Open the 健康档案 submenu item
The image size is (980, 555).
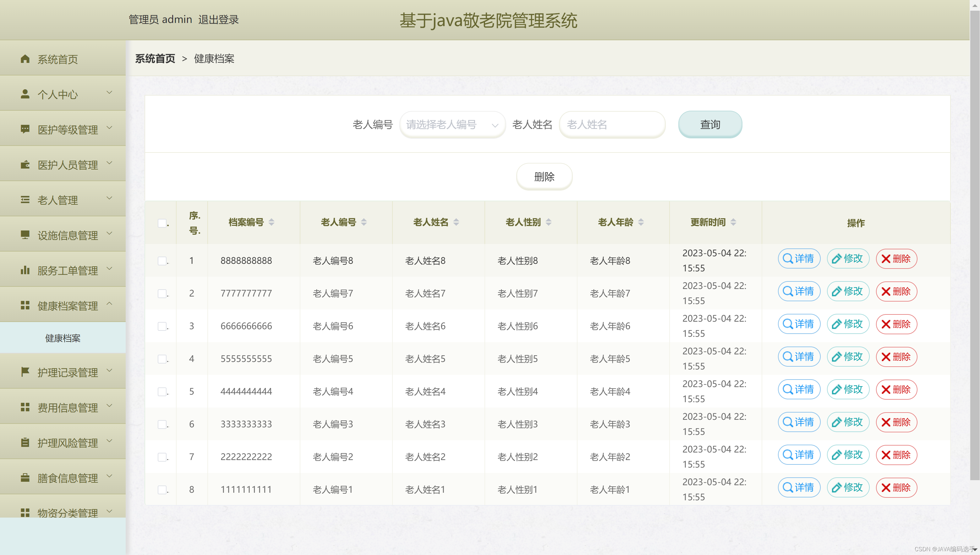(63, 338)
